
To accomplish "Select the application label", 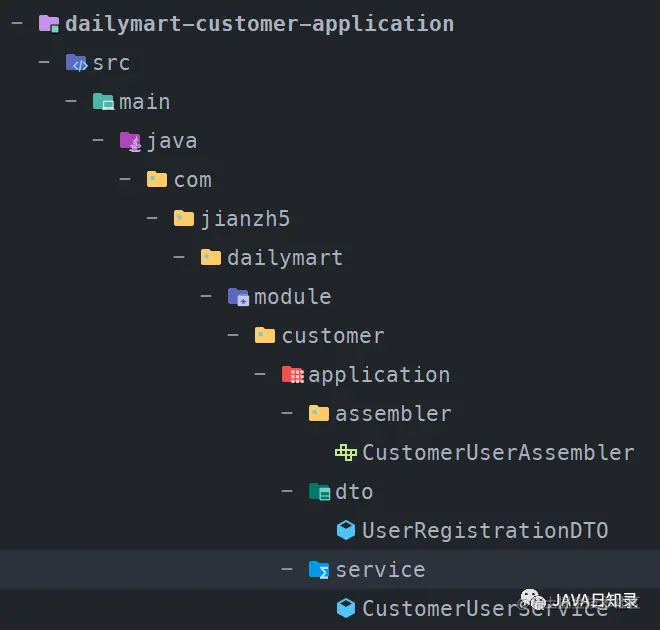I will [x=379, y=375].
